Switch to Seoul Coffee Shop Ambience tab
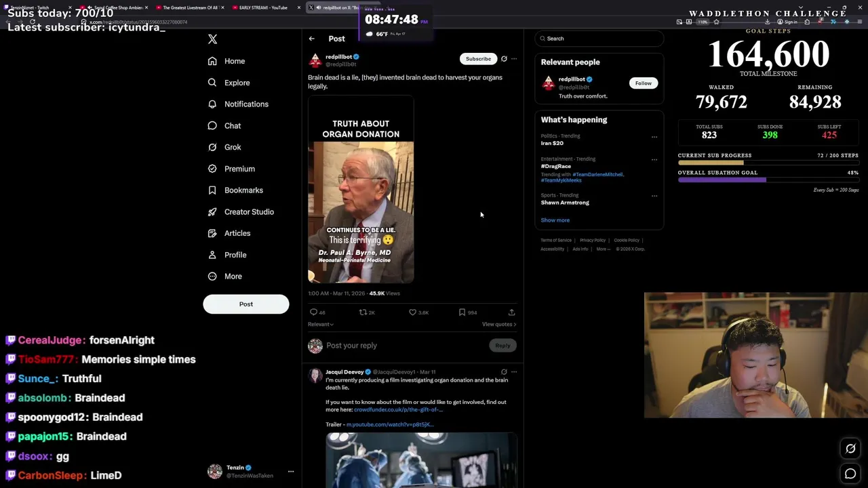This screenshot has width=868, height=488. [115, 7]
